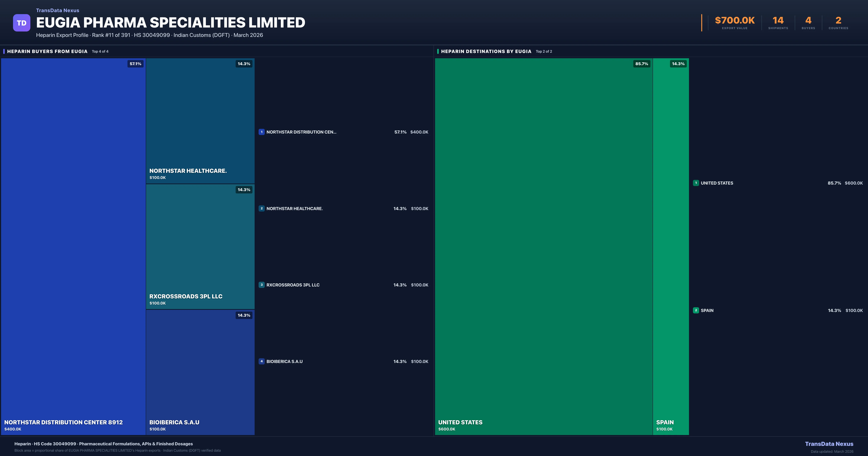Expand the HEPARIN BUYERS FROM EUGIA section

[x=47, y=51]
